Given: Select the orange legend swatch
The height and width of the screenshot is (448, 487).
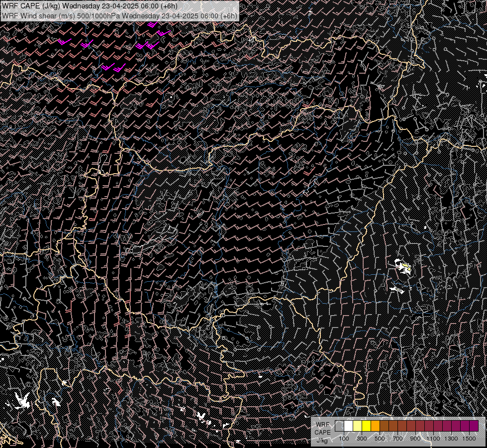Looking at the screenshot, I should click(375, 426).
